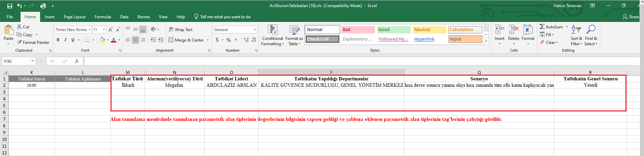The height and width of the screenshot is (156, 644).
Task: Open the font name dropdown
Action: pos(89,30)
